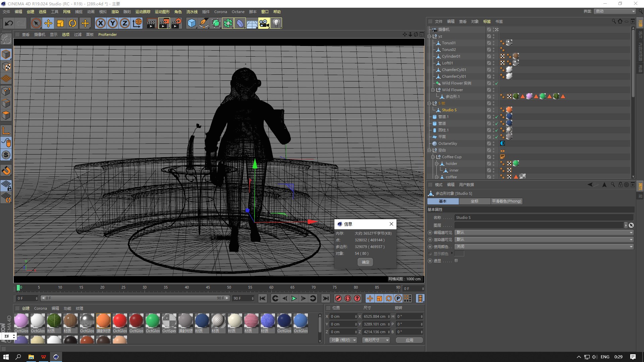The image size is (644, 362).
Task: Toggle 编辑器可见 radio button
Action: 430,232
